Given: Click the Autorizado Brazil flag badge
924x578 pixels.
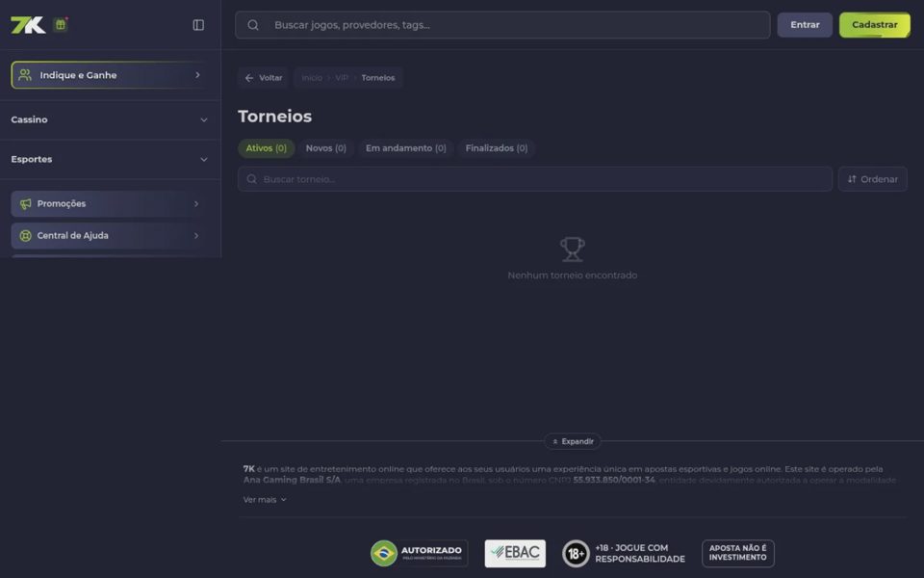Looking at the screenshot, I should tap(419, 553).
